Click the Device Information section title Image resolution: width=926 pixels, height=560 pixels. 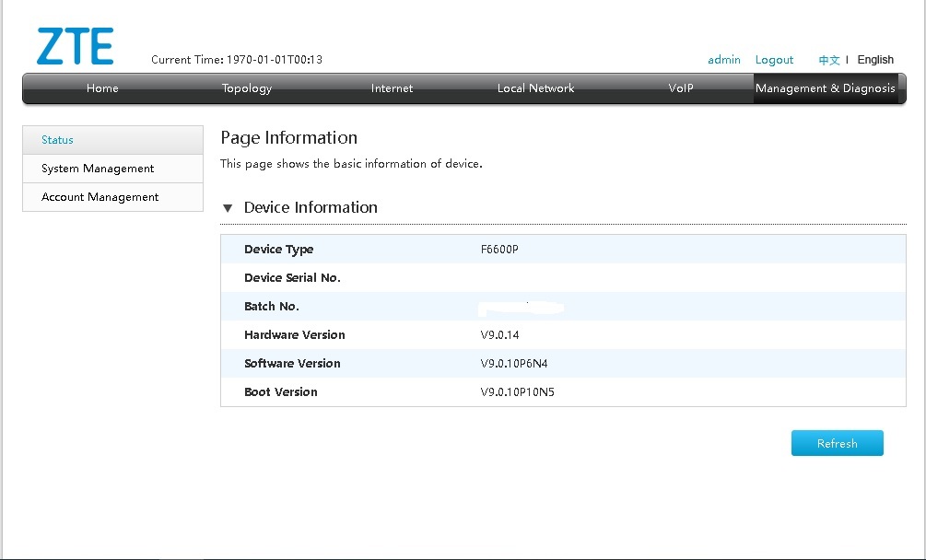click(311, 207)
